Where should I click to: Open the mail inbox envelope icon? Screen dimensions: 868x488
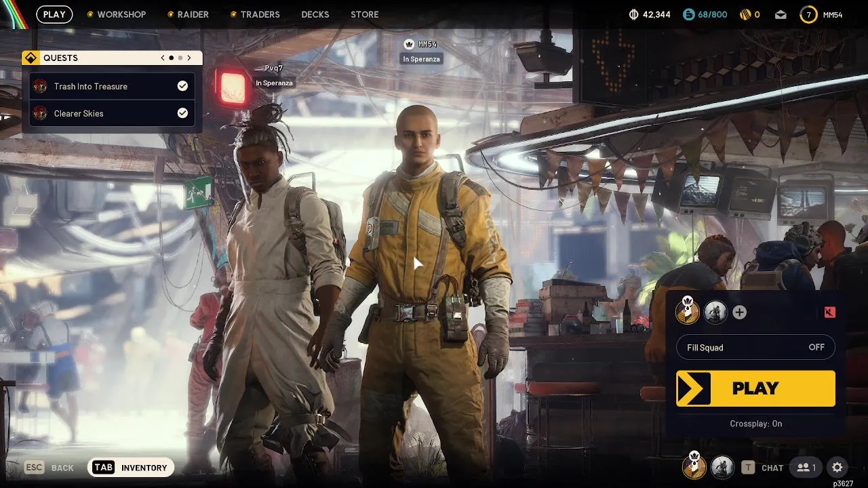coord(781,14)
